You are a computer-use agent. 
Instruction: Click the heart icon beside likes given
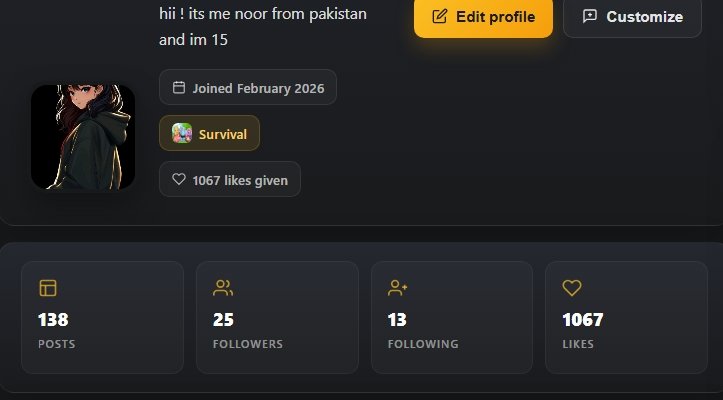click(x=179, y=180)
